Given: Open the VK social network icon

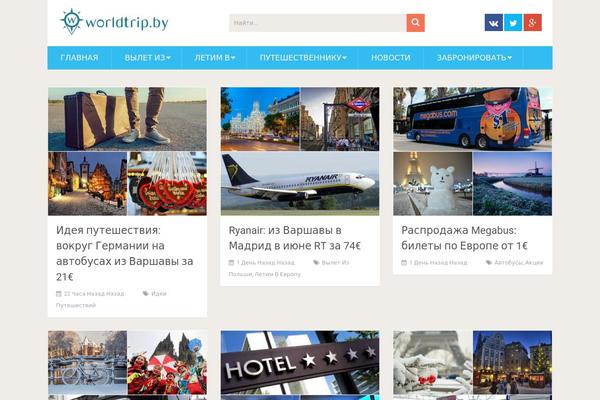Looking at the screenshot, I should click(494, 23).
